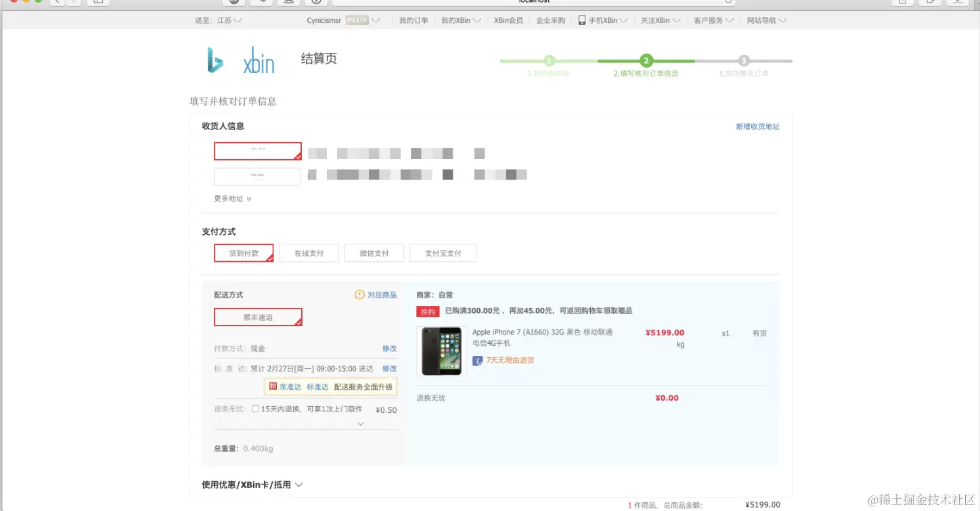Click 新增收货地址 link
The height and width of the screenshot is (511, 980).
(x=758, y=127)
